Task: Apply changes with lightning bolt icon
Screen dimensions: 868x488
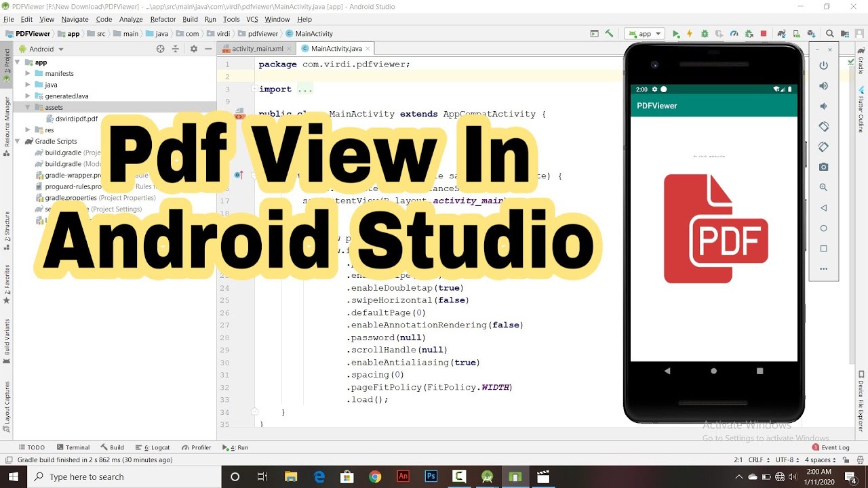Action: [690, 34]
